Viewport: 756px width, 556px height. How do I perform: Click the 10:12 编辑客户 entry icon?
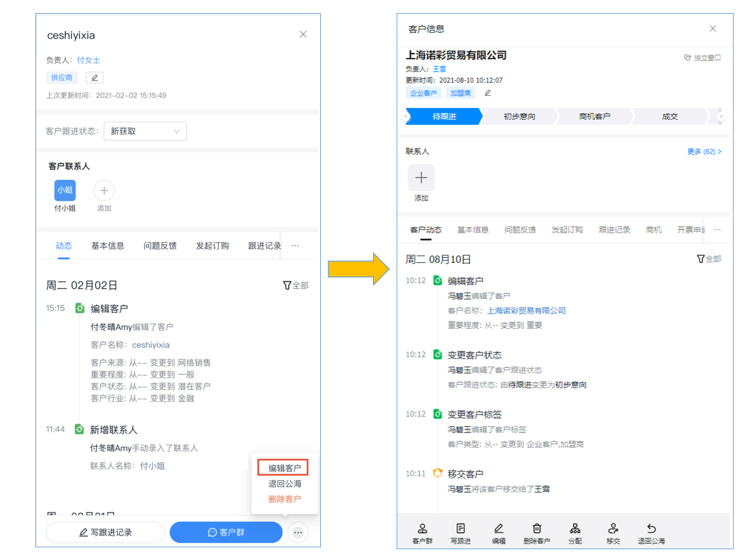437,280
